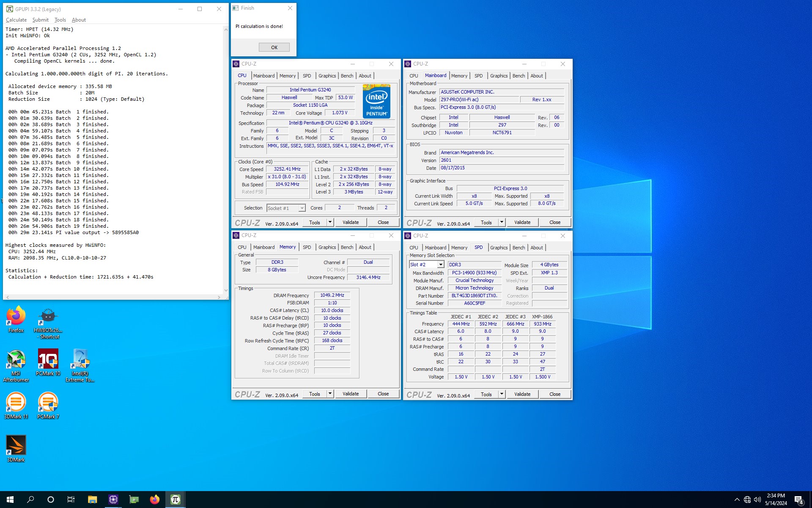Click the Part Number field BLT4G3D1869DT1TX0

click(x=474, y=295)
